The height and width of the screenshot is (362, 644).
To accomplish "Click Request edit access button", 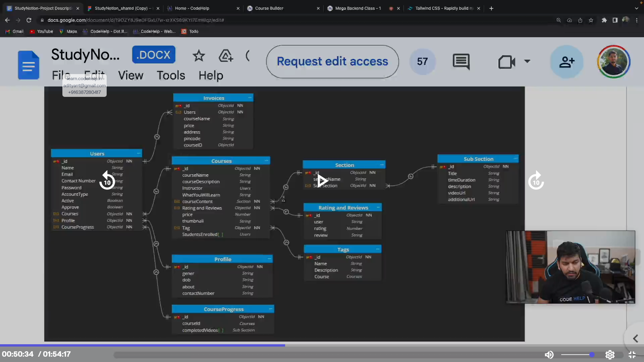I will [x=332, y=62].
